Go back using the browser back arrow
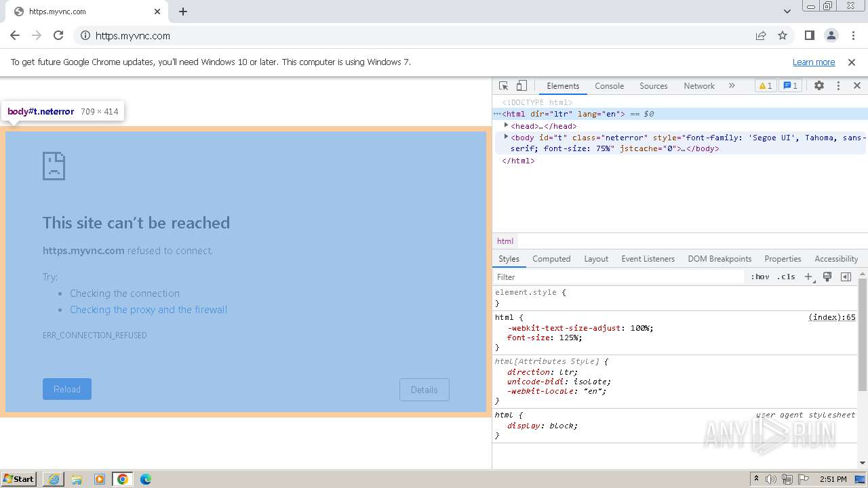The image size is (868, 488). 15,36
